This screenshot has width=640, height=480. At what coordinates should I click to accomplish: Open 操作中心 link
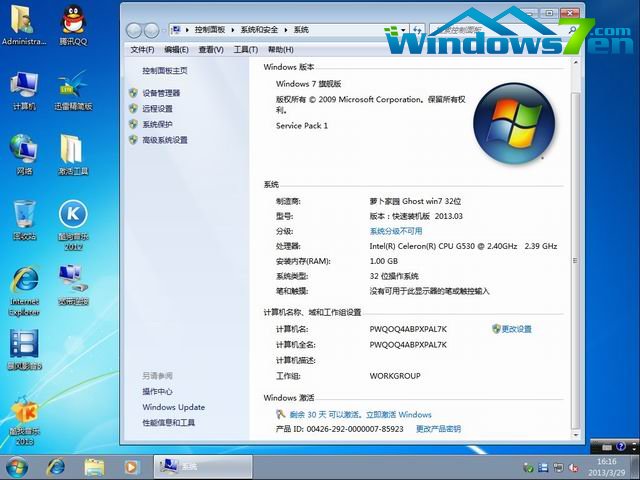157,391
